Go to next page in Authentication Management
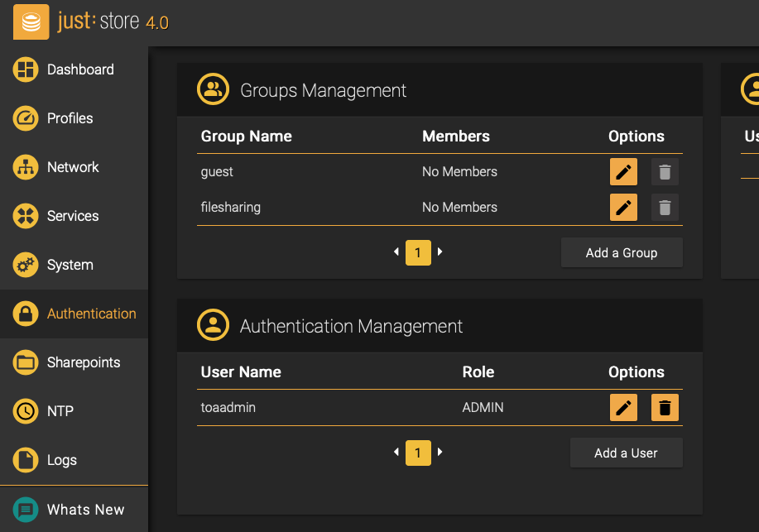The image size is (759, 532). point(440,452)
